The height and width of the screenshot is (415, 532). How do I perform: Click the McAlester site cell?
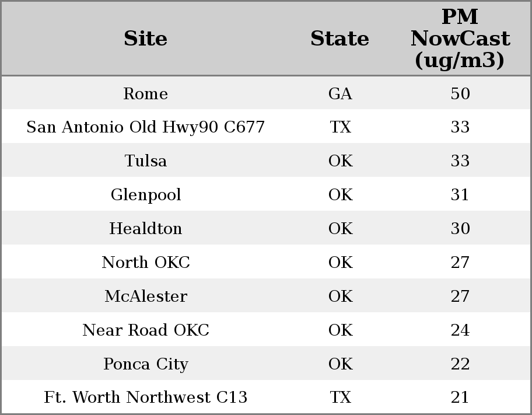pyautogui.click(x=146, y=297)
